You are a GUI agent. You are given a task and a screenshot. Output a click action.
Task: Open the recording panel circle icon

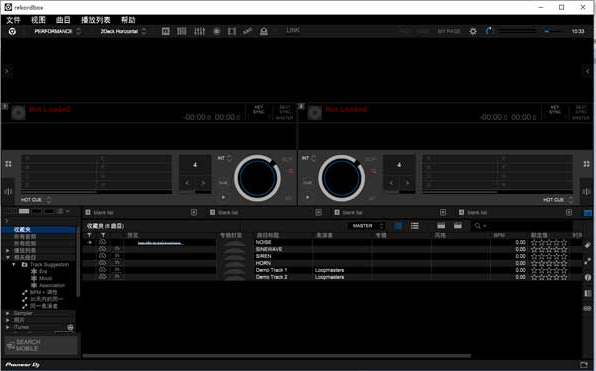tap(217, 31)
